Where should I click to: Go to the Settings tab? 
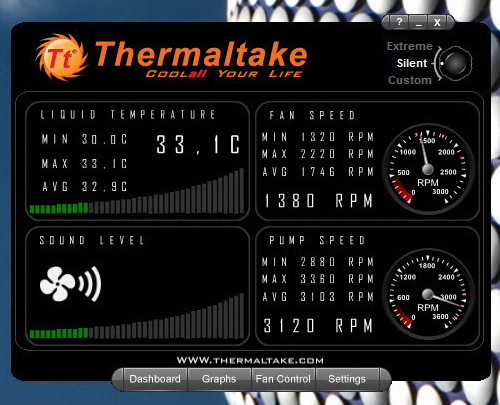click(x=347, y=379)
